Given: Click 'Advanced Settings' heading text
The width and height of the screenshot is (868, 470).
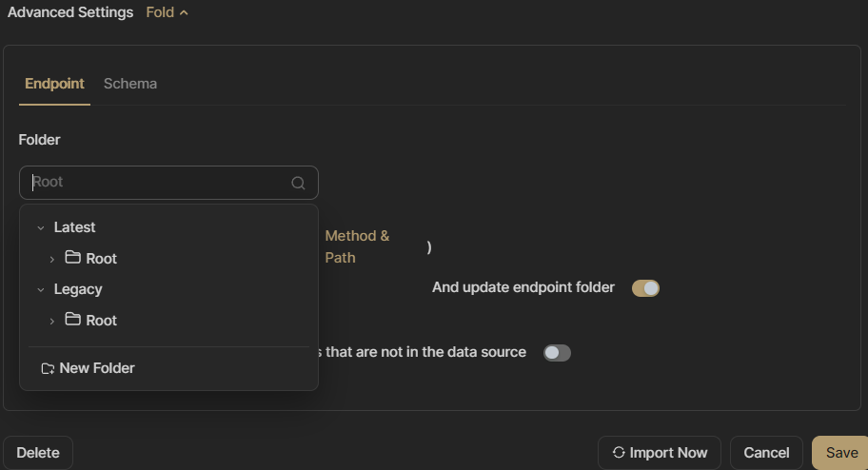Looking at the screenshot, I should click(x=70, y=12).
